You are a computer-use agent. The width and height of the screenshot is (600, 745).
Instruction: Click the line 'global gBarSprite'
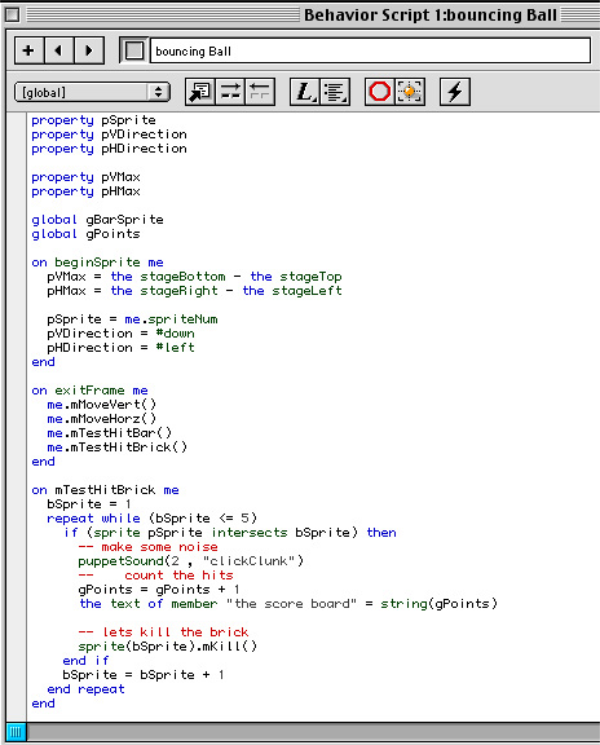97,220
